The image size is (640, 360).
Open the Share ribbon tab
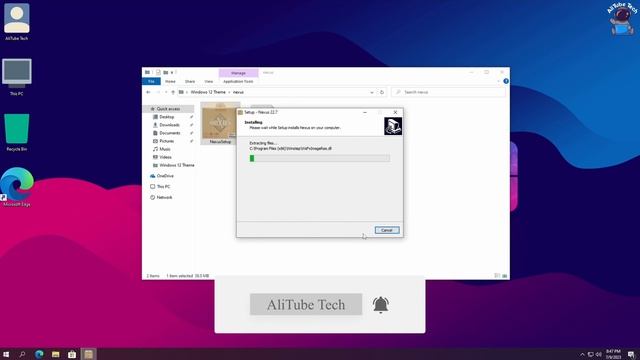190,81
